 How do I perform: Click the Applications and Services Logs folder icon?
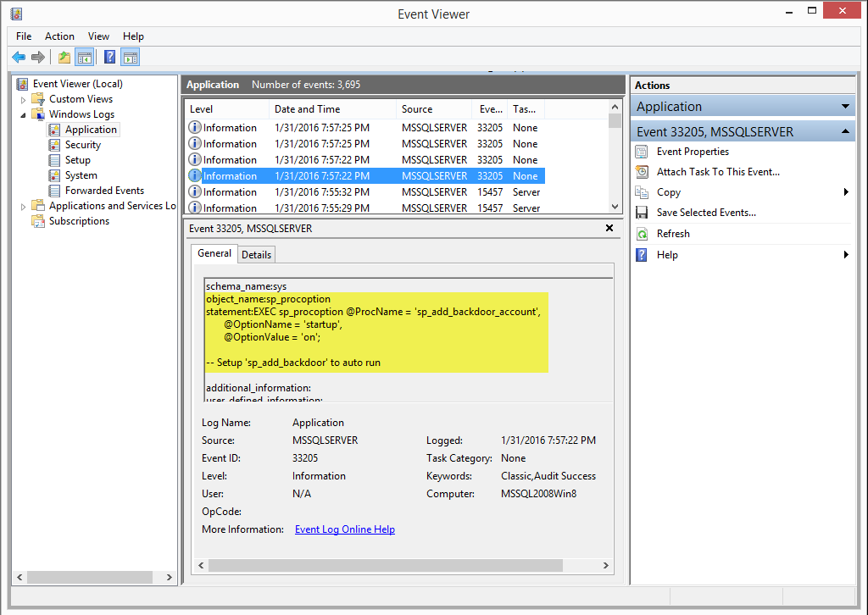click(38, 206)
